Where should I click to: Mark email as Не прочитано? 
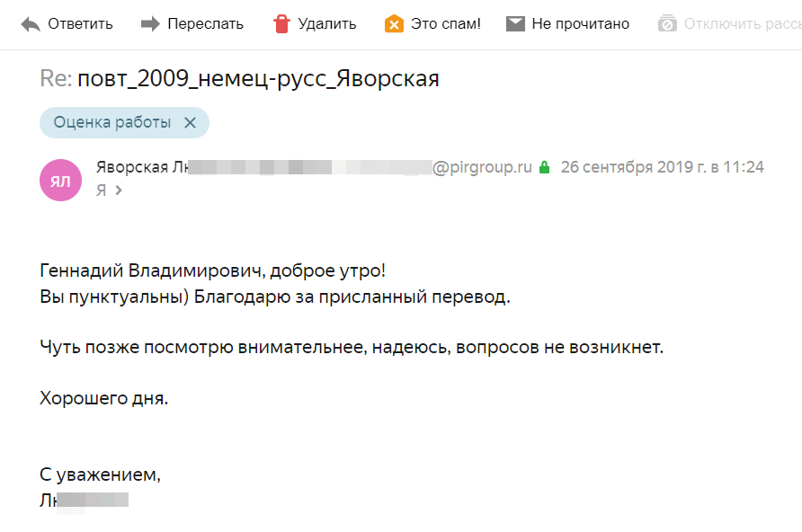581,24
